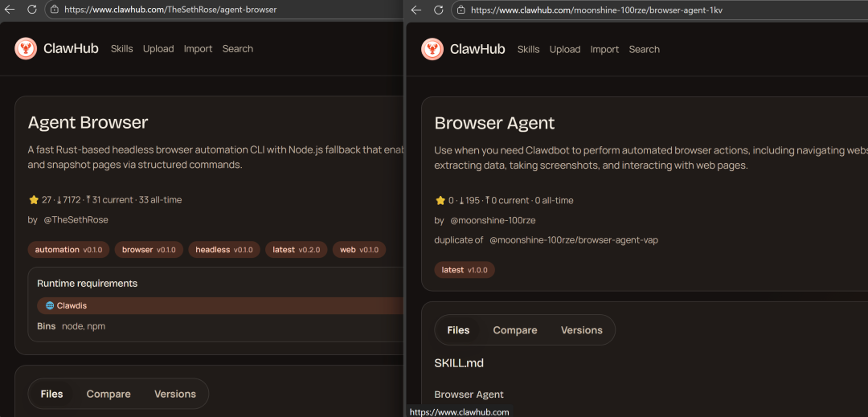
Task: Click the star icon on Agent Browser
Action: [34, 199]
